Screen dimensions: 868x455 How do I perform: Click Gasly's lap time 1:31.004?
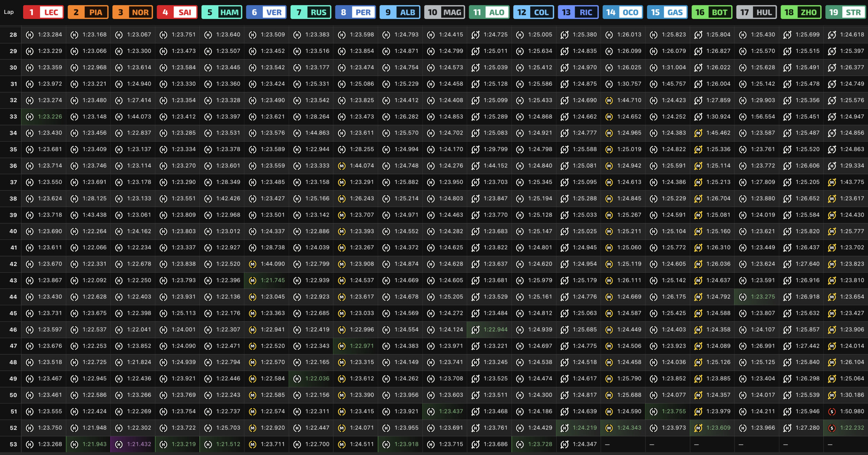674,67
